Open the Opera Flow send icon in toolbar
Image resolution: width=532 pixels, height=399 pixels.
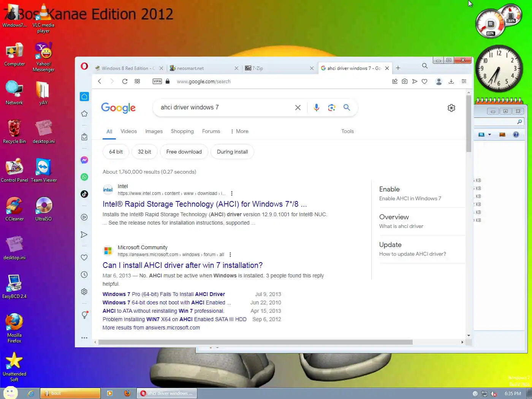pyautogui.click(x=415, y=81)
